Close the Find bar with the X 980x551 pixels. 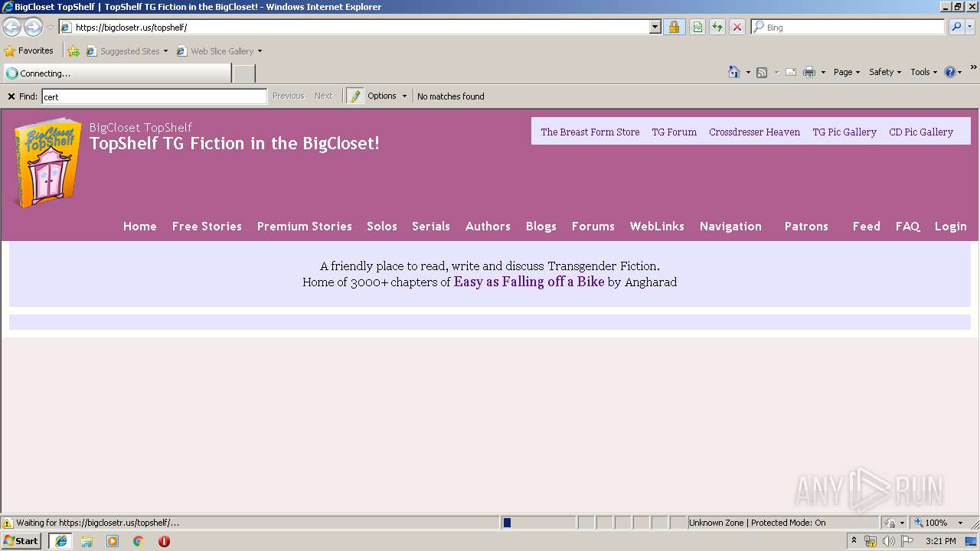(11, 96)
